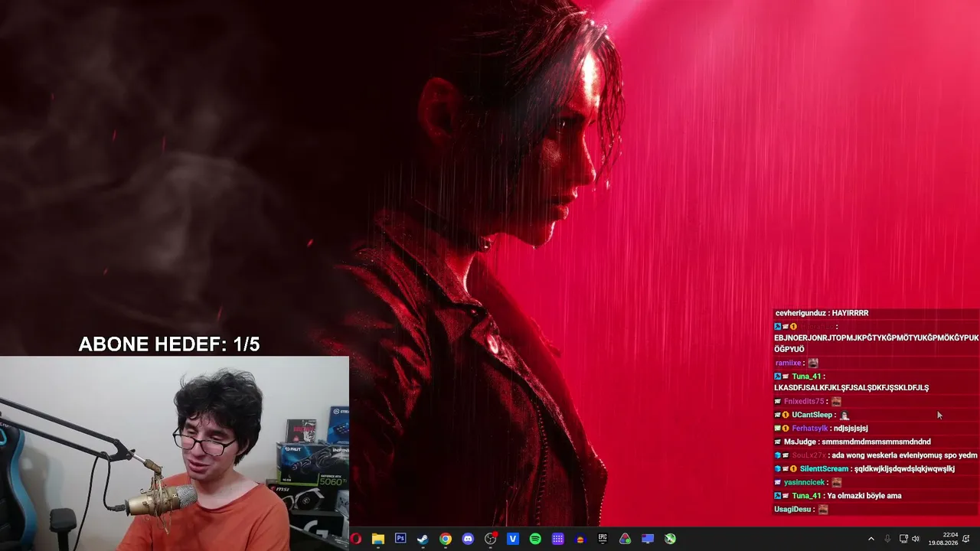Viewport: 980px width, 551px height.
Task: Click the ramiixe username in chat
Action: point(788,363)
